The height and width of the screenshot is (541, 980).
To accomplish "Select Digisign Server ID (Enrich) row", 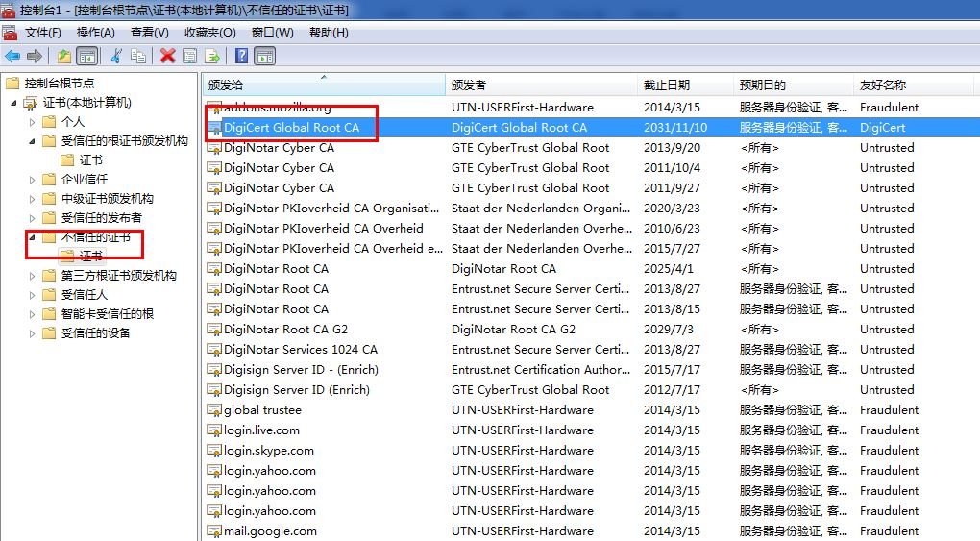I will [591, 390].
